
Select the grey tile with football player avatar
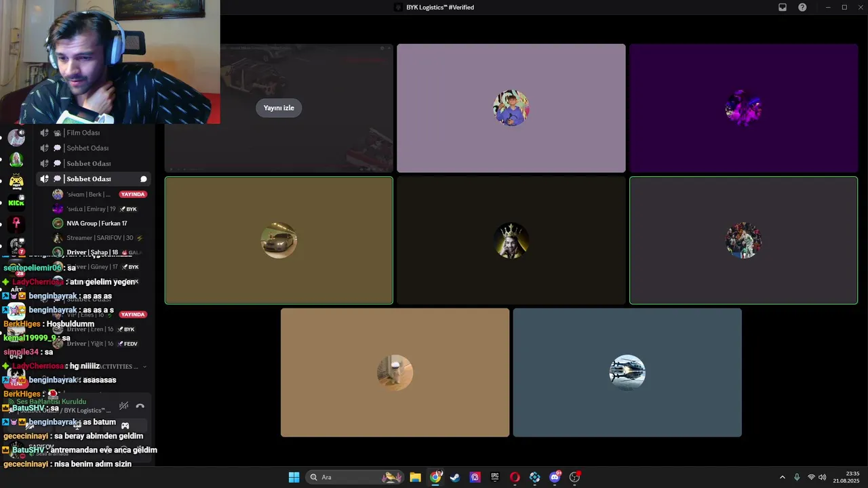[x=744, y=241]
